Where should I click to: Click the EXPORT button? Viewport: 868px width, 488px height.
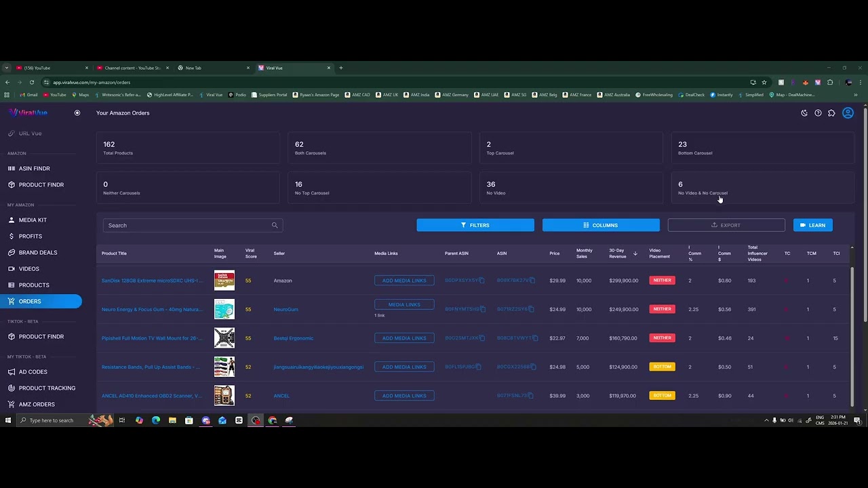pyautogui.click(x=726, y=225)
